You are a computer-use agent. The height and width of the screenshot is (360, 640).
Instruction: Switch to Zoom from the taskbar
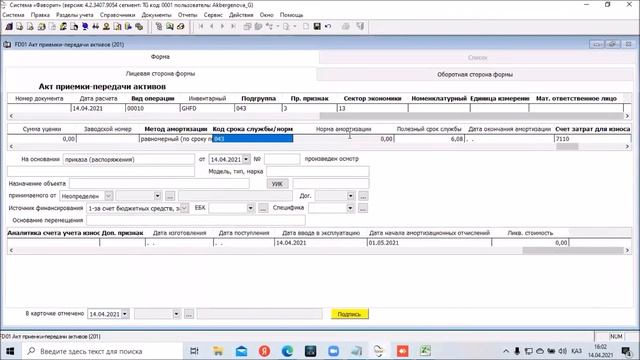click(x=333, y=351)
